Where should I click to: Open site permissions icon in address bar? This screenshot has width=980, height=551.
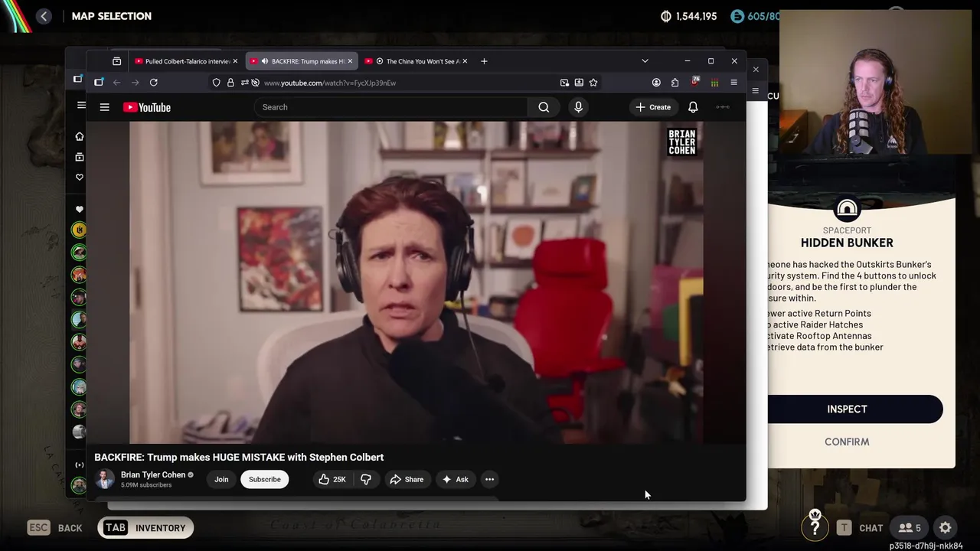(x=244, y=83)
